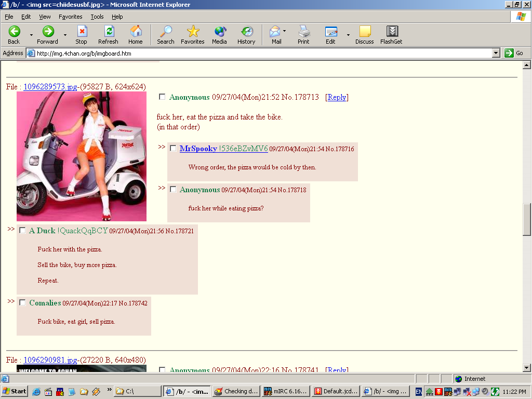Switch to mIRC in the taskbar
Image resolution: width=532 pixels, height=399 pixels.
286,391
